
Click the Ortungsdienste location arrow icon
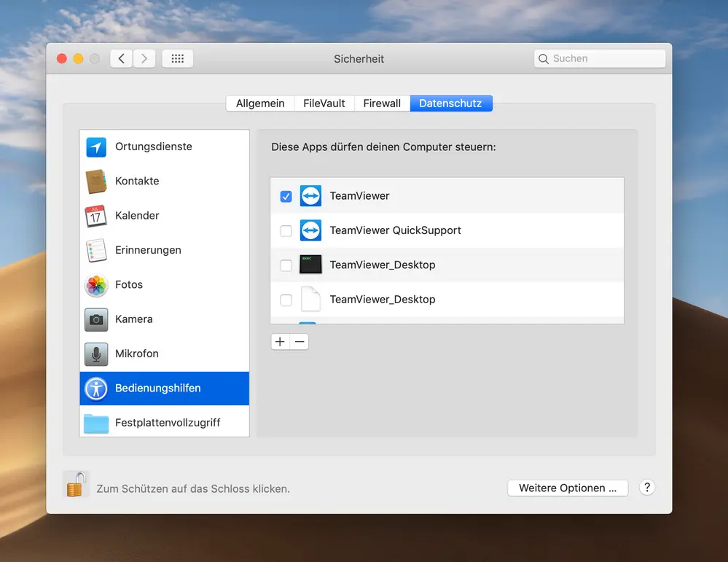click(x=96, y=147)
